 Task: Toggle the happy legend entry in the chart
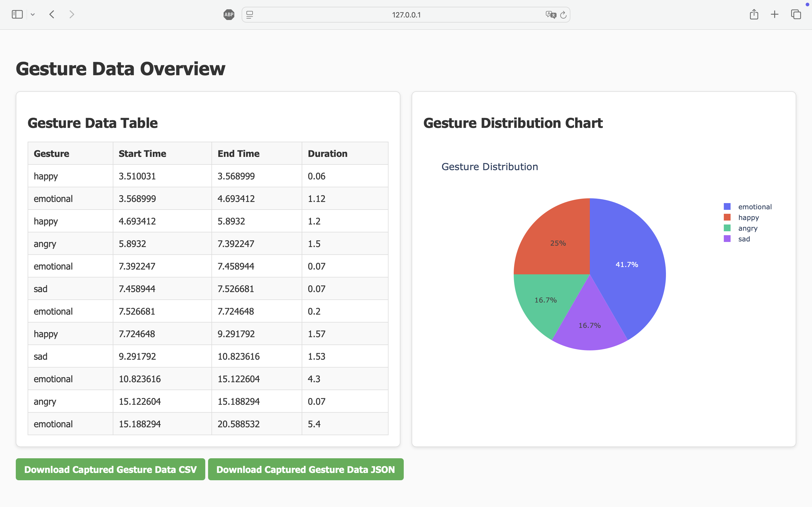[748, 218]
